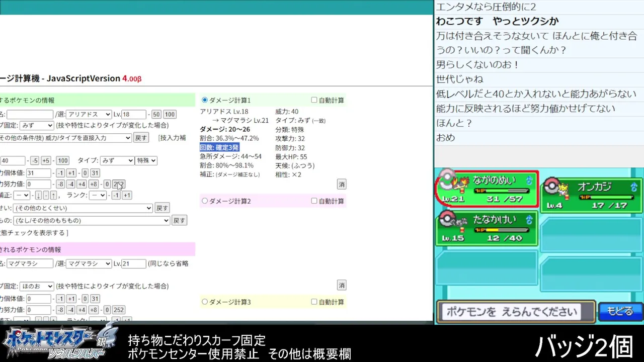Select the ながのめい Lv.21 party slot

pos(487,190)
